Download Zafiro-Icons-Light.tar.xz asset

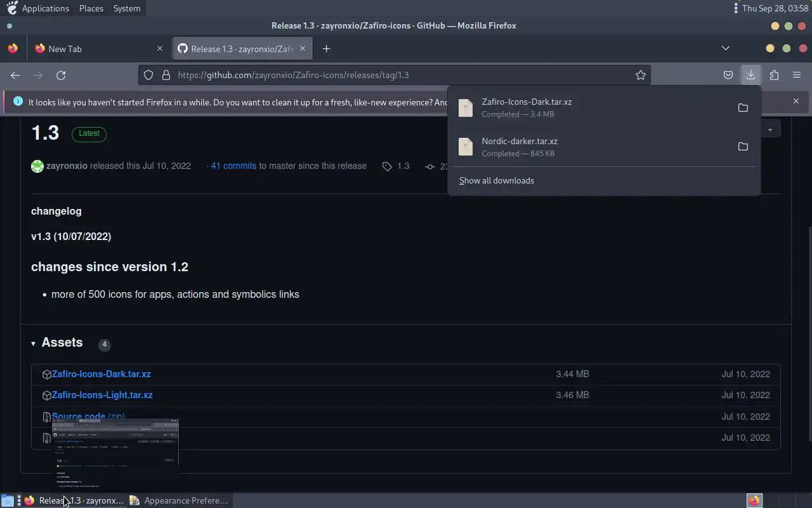(102, 395)
